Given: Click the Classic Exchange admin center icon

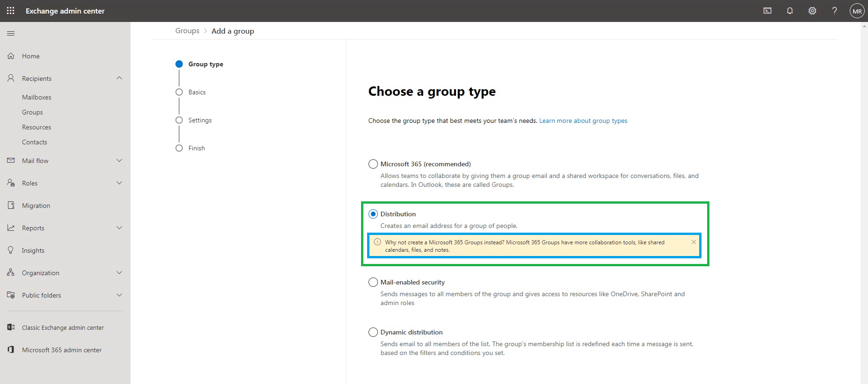Looking at the screenshot, I should (11, 327).
